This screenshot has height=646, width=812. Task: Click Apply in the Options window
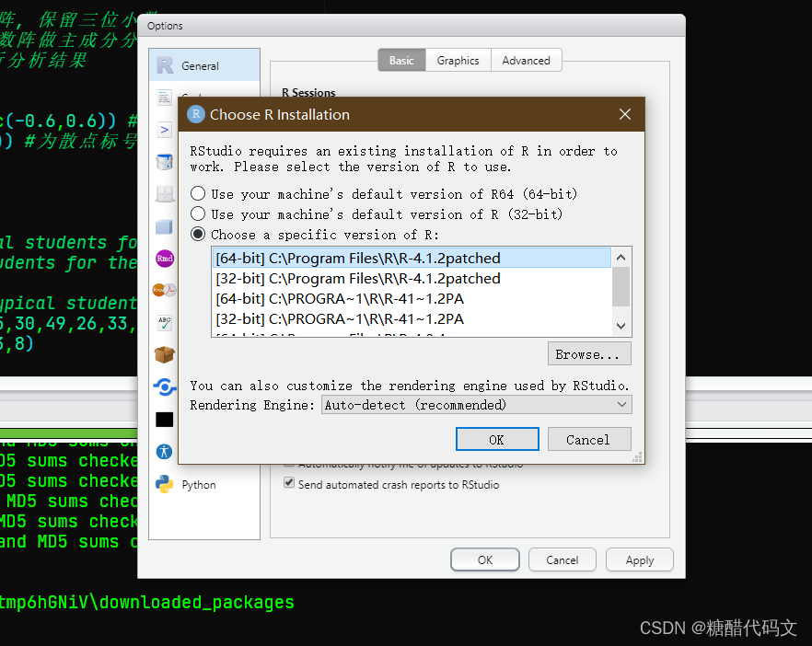click(x=640, y=560)
